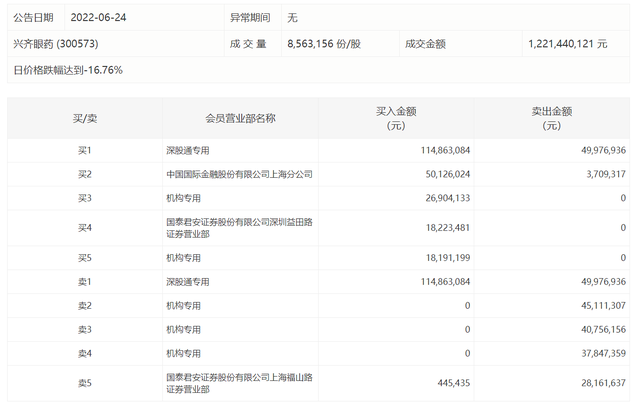Viewport: 640px width, 411px height.
Task: Click the 会员营业部名称 column header
Action: pyautogui.click(x=240, y=118)
